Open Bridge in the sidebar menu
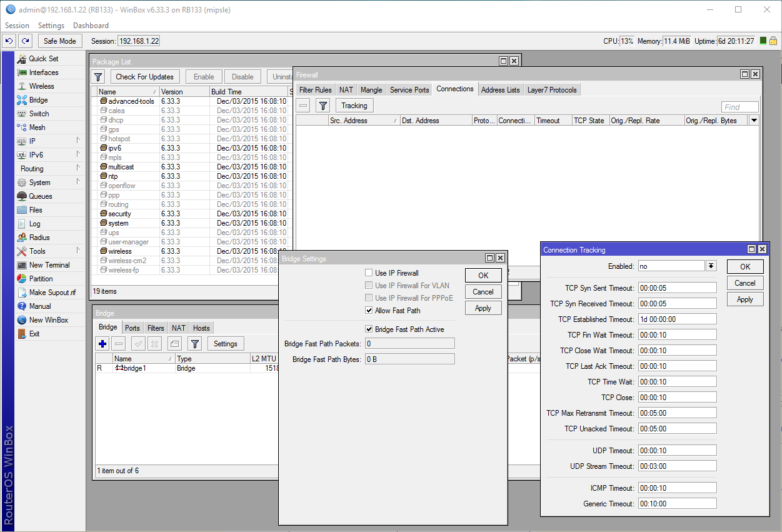 pyautogui.click(x=38, y=100)
